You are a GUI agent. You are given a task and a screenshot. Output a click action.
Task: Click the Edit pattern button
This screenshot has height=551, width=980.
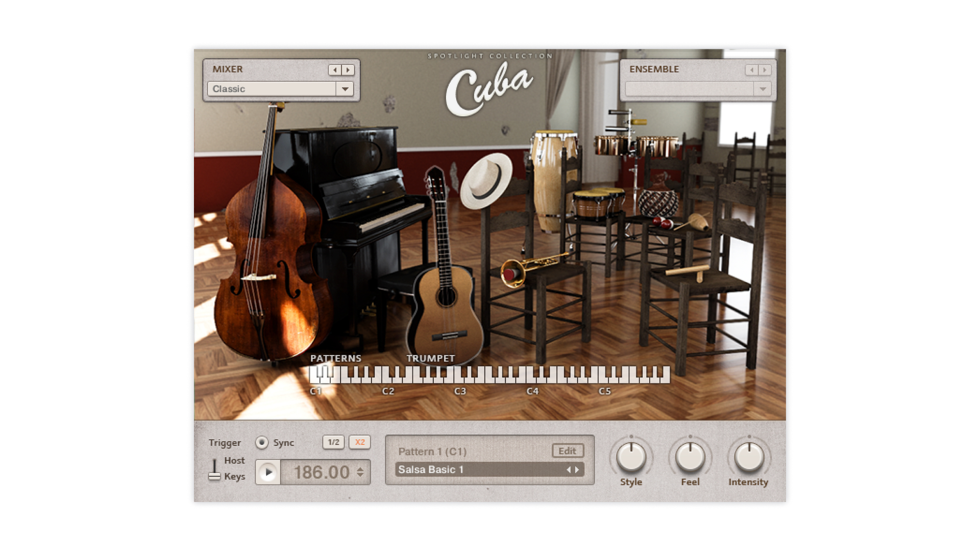click(567, 451)
